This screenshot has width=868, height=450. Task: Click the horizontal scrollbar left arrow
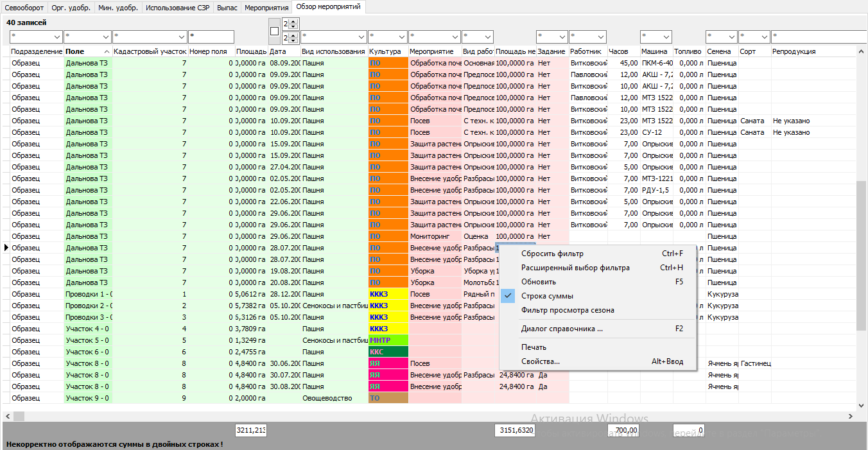tap(8, 417)
